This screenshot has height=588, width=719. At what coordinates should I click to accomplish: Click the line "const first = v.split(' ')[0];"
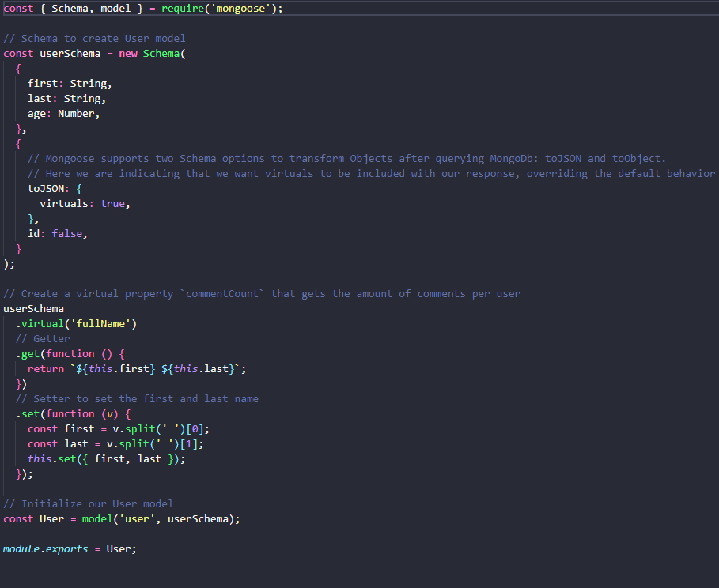119,429
